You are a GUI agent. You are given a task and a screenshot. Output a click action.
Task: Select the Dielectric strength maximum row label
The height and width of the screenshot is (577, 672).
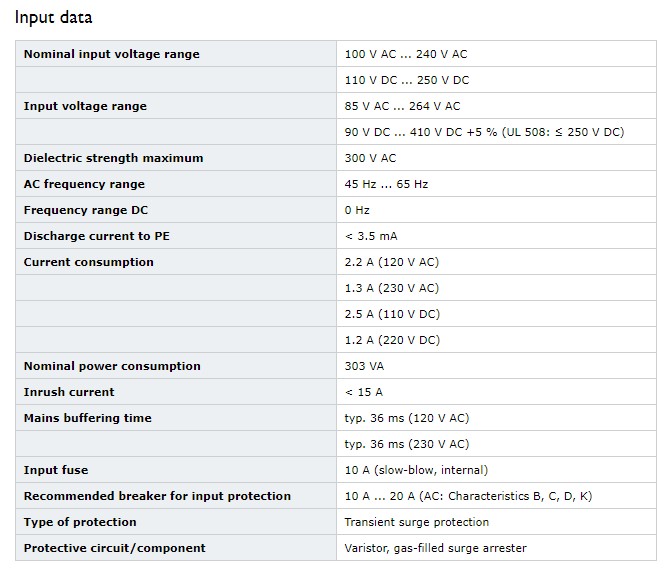point(113,158)
